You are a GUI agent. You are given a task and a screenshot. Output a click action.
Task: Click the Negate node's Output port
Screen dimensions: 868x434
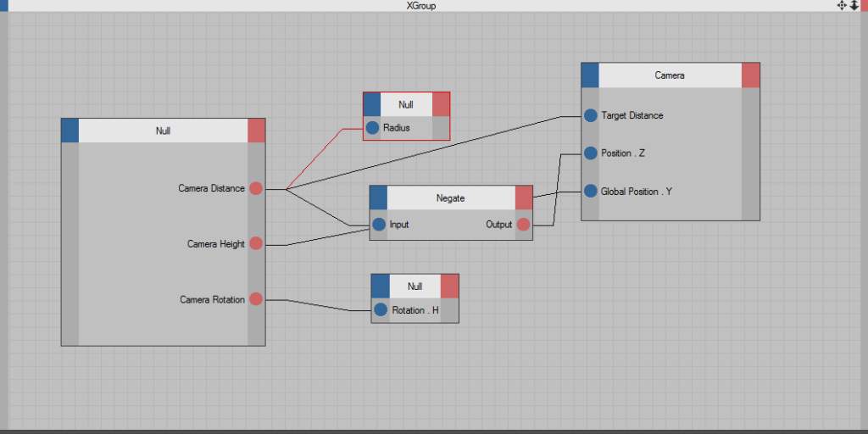coord(523,225)
